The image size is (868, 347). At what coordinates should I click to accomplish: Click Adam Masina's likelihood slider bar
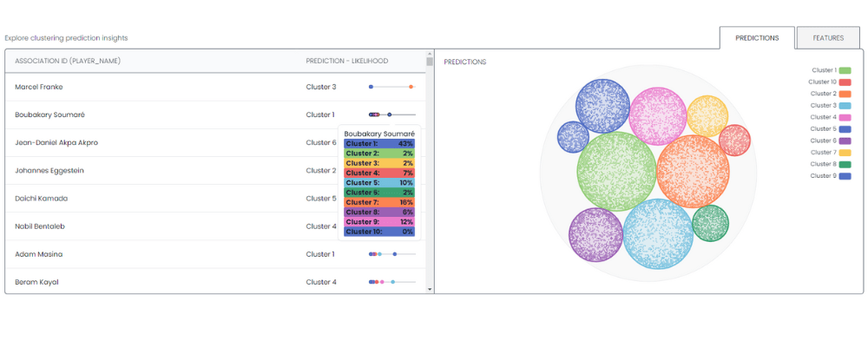point(392,254)
